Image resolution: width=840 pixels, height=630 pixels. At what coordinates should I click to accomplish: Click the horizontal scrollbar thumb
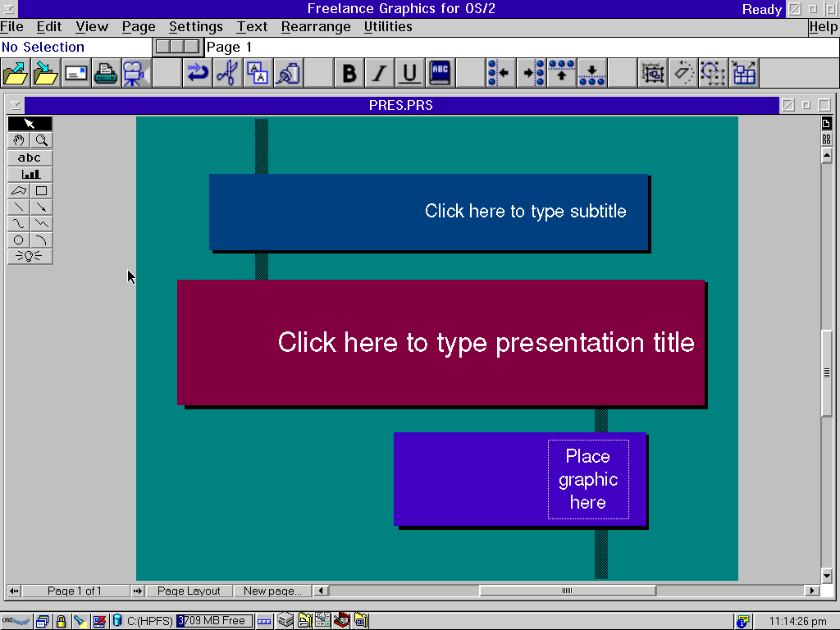568,591
